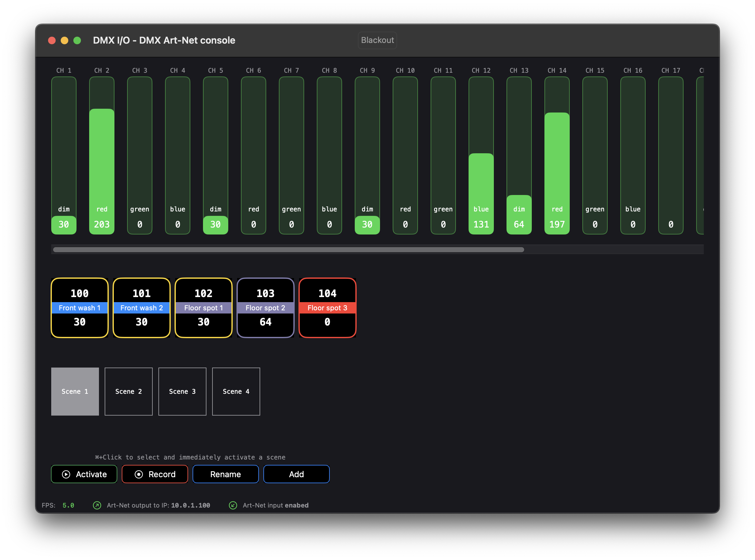Click the record circle icon

click(x=139, y=474)
